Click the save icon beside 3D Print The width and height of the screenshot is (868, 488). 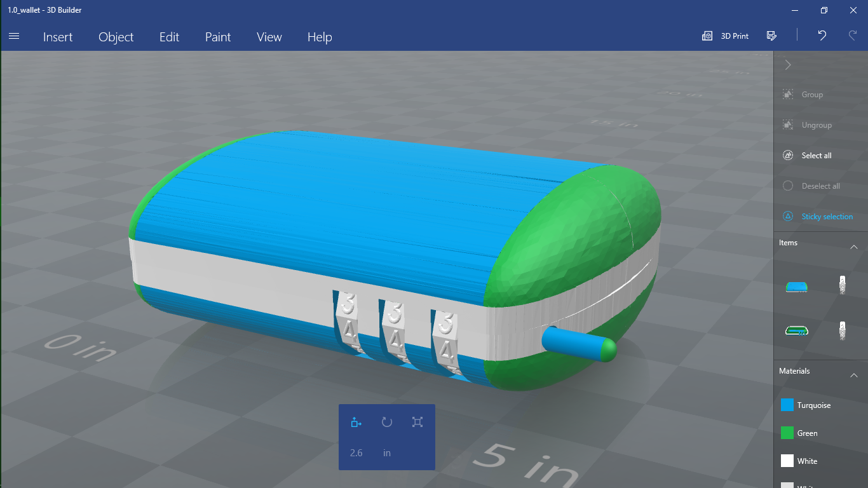pos(771,36)
